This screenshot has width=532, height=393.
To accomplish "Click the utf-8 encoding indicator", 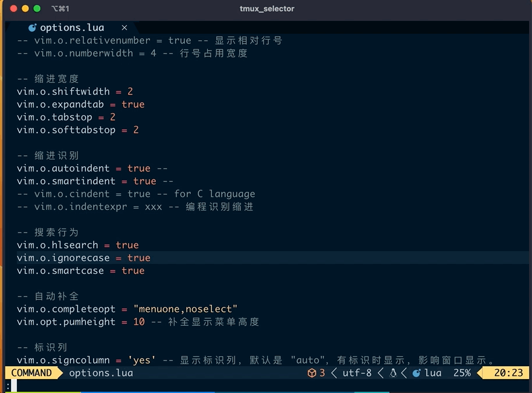I will 357,373.
